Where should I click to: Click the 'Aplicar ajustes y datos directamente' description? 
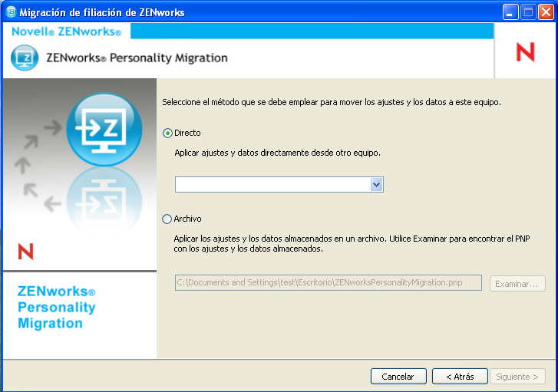coord(277,153)
